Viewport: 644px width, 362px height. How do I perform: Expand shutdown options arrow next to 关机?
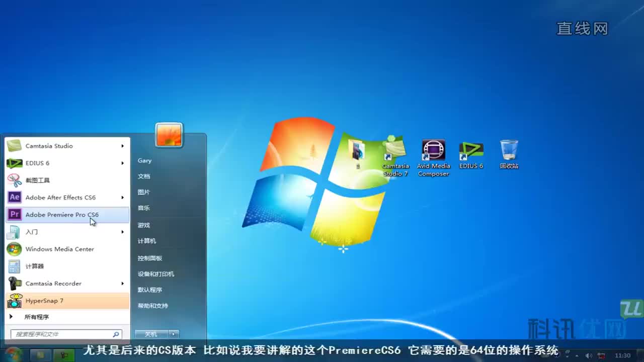174,334
